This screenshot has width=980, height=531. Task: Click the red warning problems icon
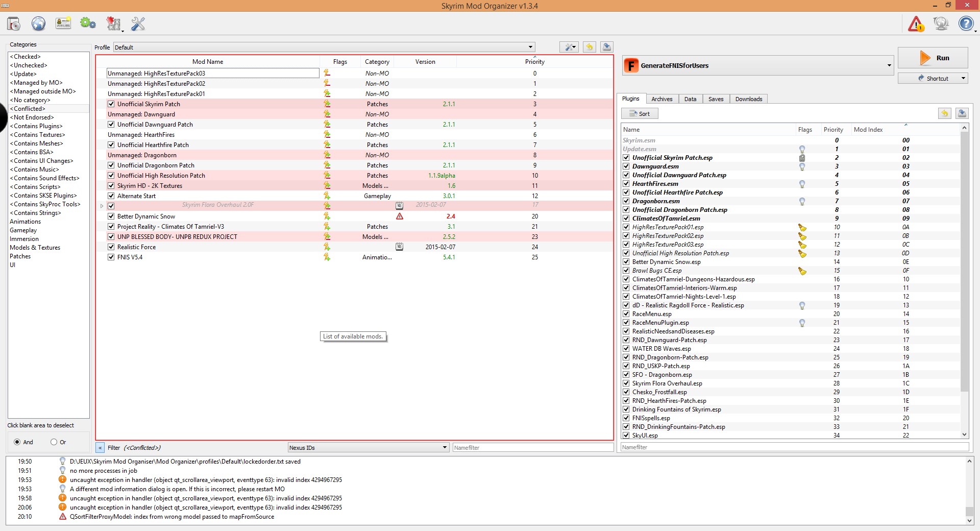pos(916,23)
